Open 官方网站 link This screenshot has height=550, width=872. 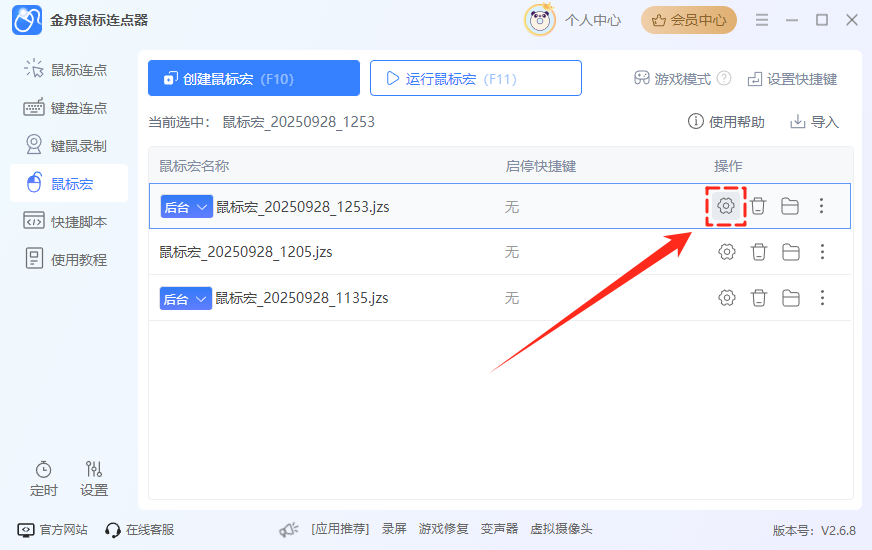click(52, 529)
